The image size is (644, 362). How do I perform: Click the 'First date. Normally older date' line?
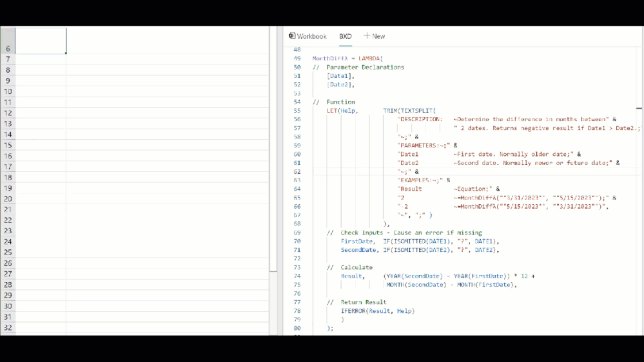489,154
